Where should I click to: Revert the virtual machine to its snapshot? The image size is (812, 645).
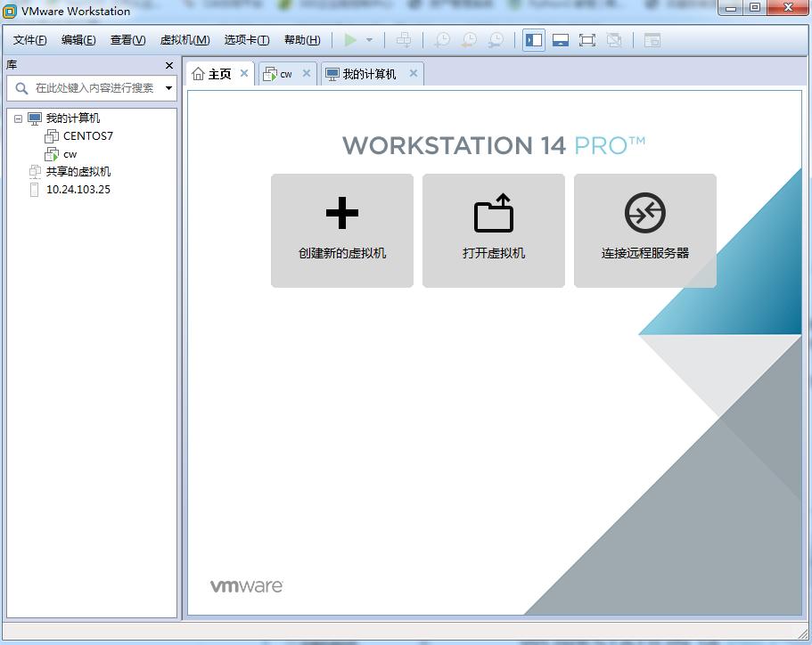point(468,40)
